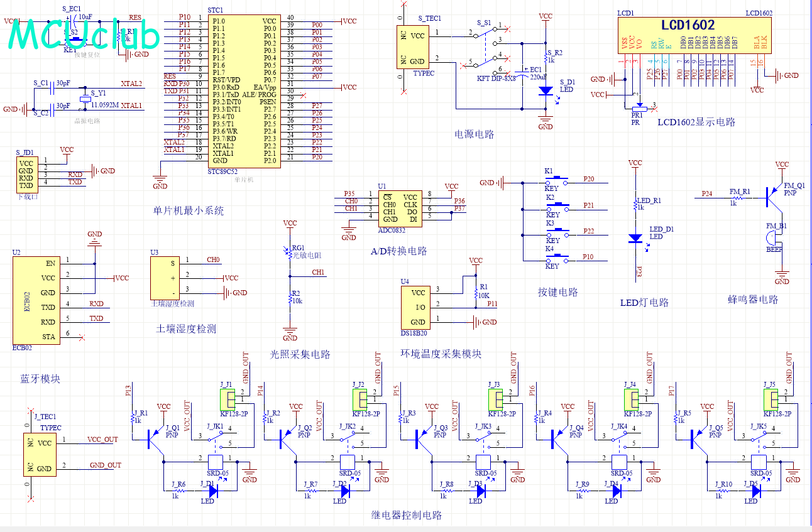Select the 'VCC_OUT' net label at J_TEC1
This screenshot has height=532, width=812.
(x=102, y=440)
